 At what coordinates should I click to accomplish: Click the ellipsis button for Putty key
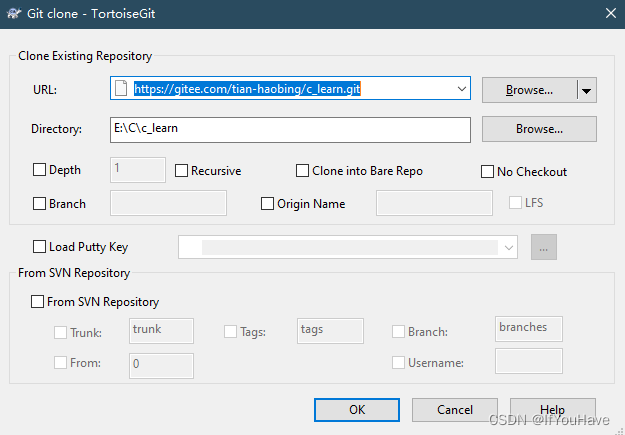click(544, 247)
